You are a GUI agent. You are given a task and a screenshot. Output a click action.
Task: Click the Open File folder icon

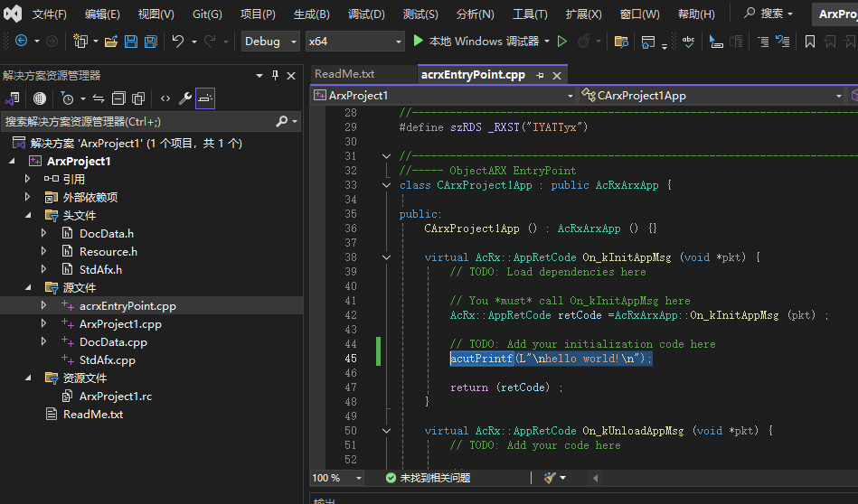[110, 42]
